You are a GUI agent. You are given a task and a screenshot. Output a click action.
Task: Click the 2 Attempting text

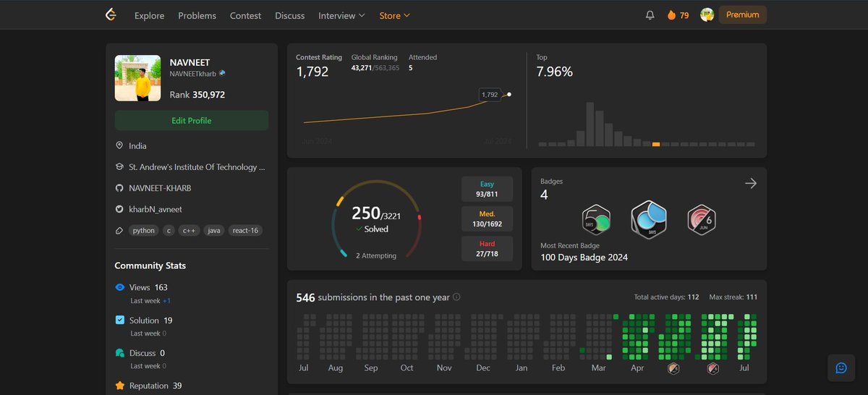coord(376,255)
